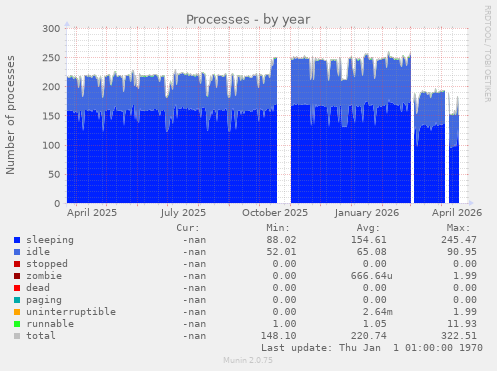
Task: Click the 'Last update' timestamp line
Action: click(372, 348)
